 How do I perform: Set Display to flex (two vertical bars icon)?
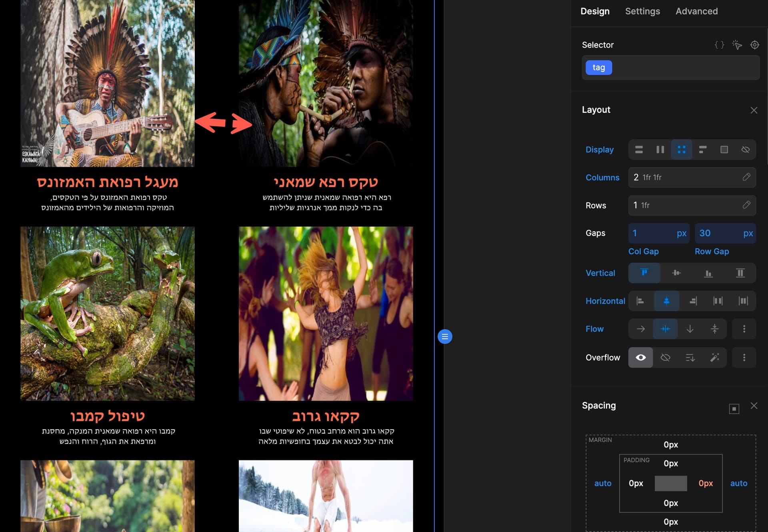660,150
